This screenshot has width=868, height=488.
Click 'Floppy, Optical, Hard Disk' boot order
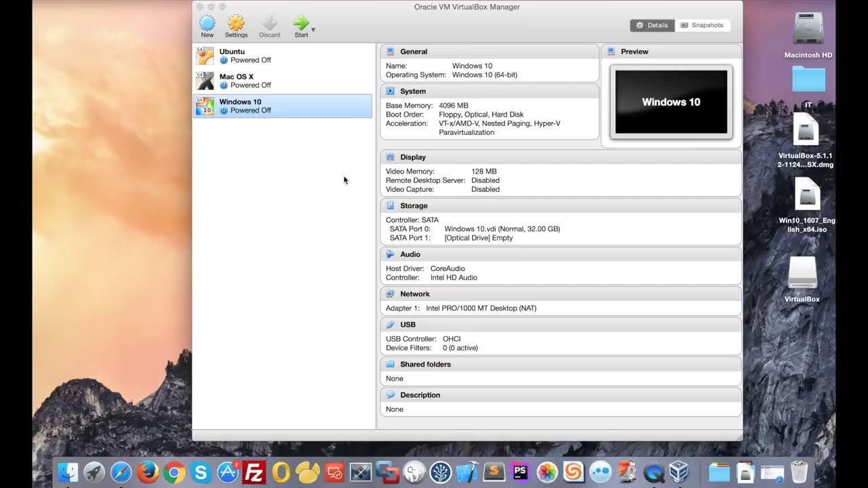point(481,115)
